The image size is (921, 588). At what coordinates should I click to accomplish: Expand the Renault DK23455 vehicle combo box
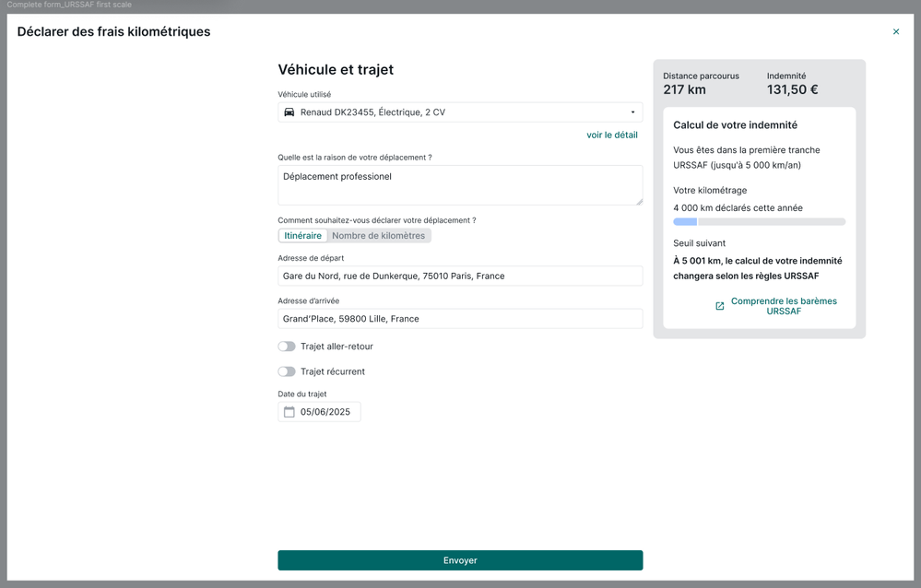pyautogui.click(x=460, y=112)
